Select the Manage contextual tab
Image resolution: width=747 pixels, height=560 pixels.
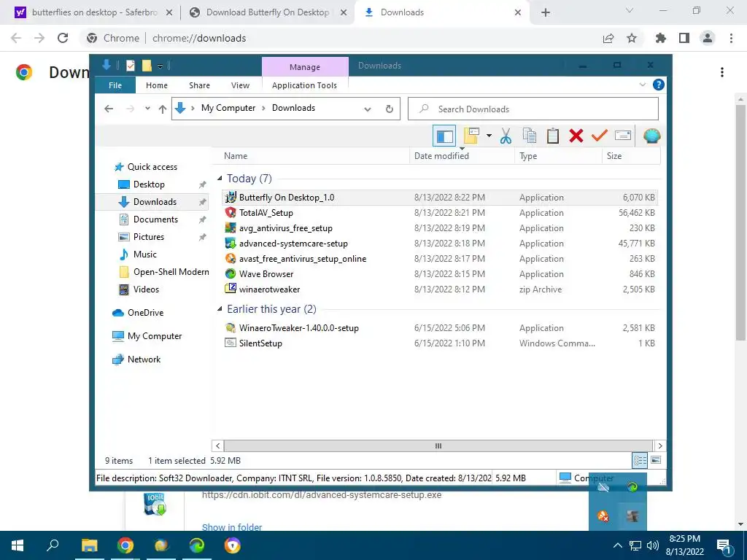pos(305,67)
